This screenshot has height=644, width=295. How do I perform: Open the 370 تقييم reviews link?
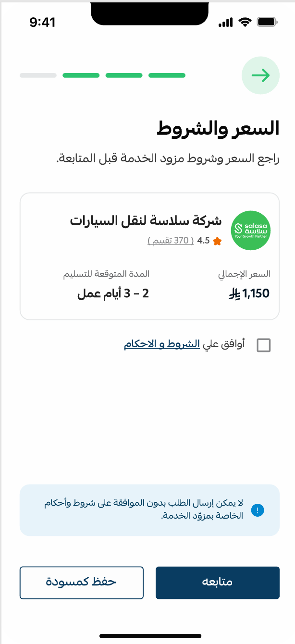[x=171, y=241]
